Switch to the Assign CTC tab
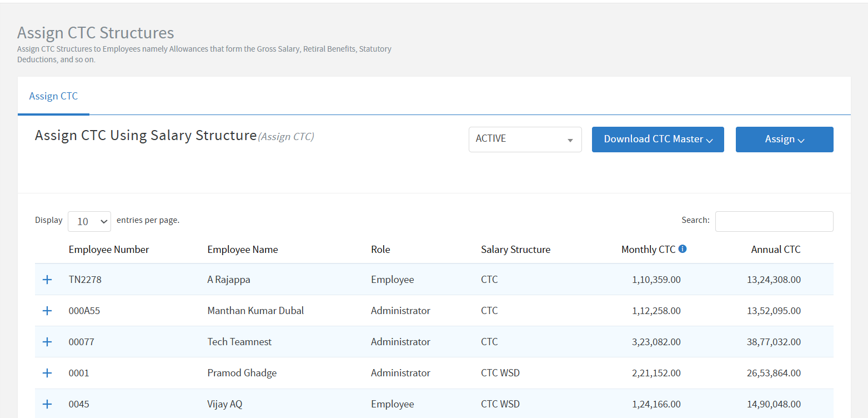868x418 pixels. [x=53, y=96]
